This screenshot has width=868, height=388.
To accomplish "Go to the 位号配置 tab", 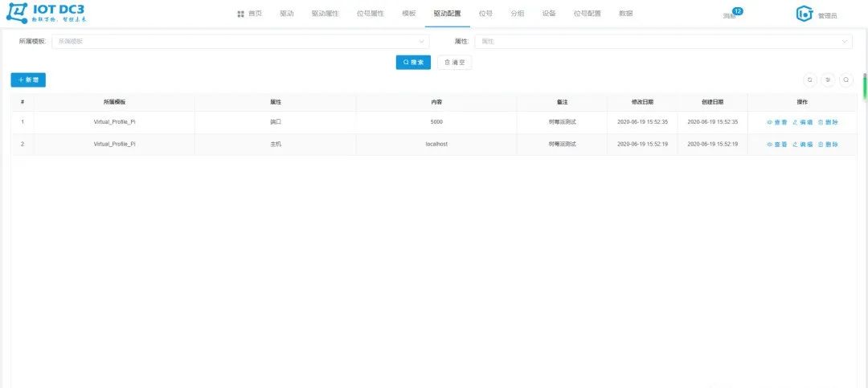I will 588,14.
